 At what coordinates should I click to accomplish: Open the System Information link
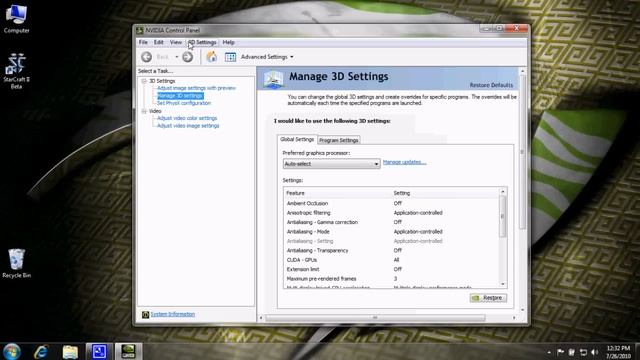click(173, 314)
